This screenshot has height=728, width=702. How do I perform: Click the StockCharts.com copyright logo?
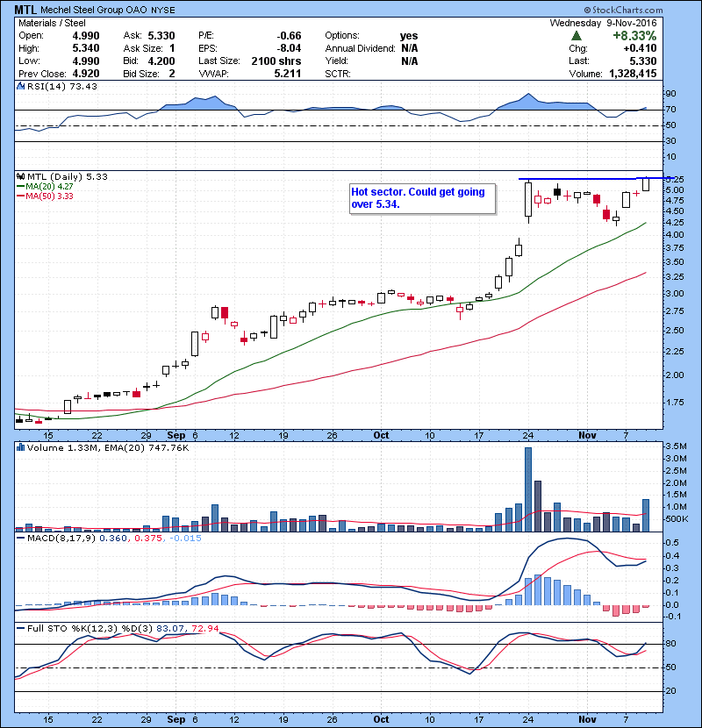tap(623, 10)
